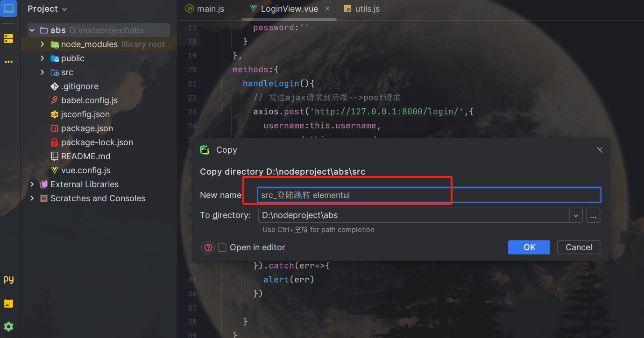Click the .gitignore file icon

tap(55, 86)
